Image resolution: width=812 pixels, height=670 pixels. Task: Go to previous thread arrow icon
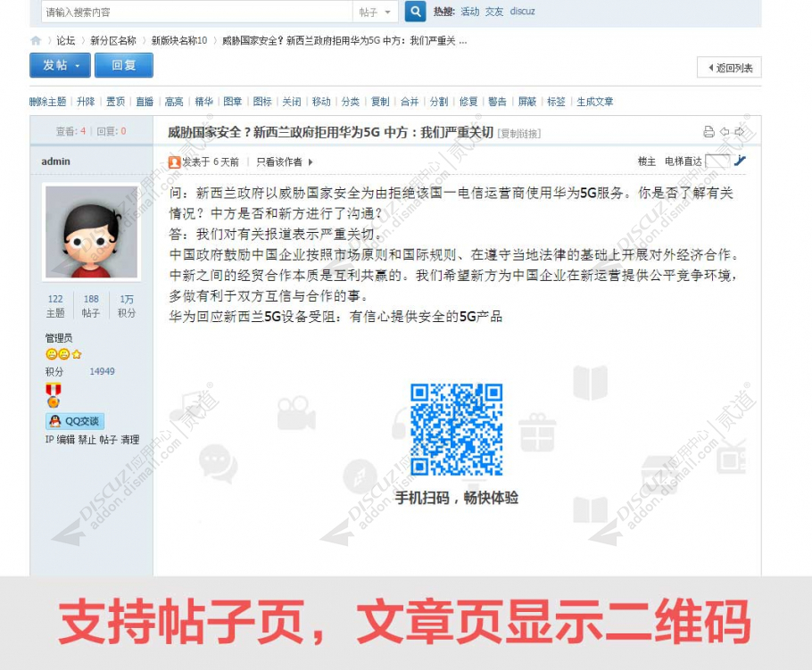[725, 131]
